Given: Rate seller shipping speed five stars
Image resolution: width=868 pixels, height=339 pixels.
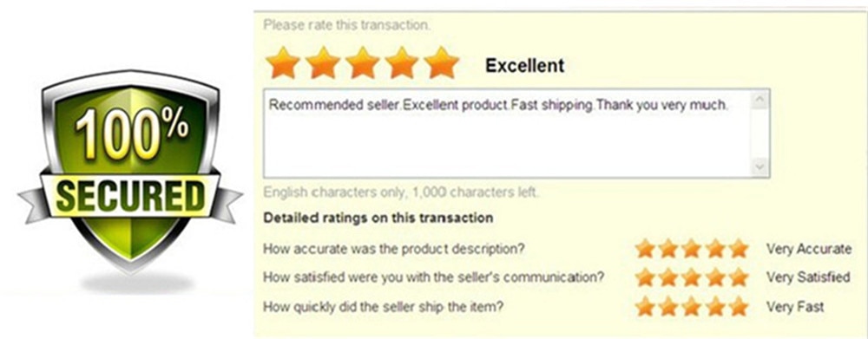Looking at the screenshot, I should 739,306.
